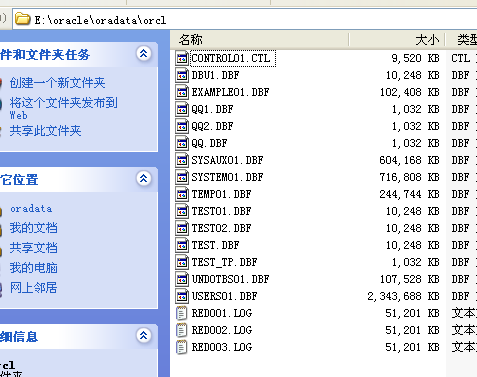This screenshot has width=477, height=377.
Task: Click 创建一个新文件夹 link
Action: point(57,83)
